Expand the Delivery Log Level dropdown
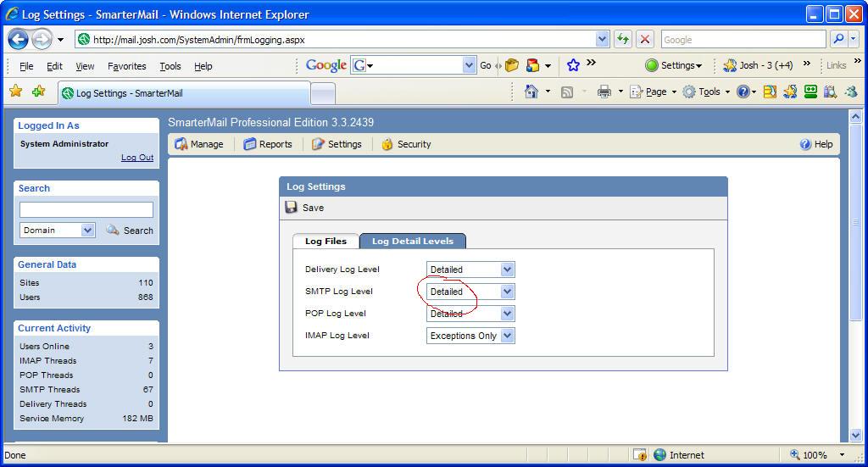Viewport: 868px width, 467px height. [x=507, y=270]
